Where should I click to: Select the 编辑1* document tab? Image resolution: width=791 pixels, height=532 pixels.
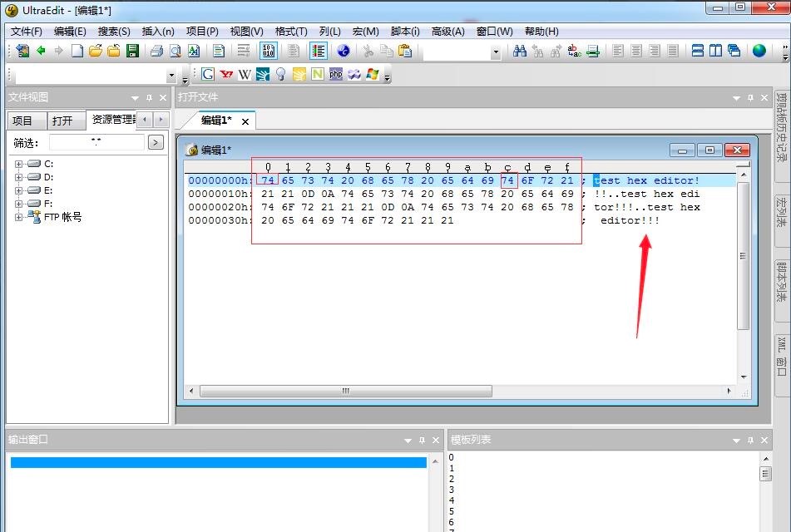coord(216,121)
